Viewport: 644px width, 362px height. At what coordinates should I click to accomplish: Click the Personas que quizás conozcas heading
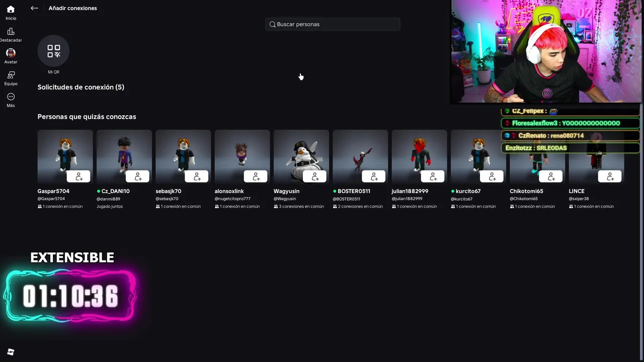click(87, 117)
